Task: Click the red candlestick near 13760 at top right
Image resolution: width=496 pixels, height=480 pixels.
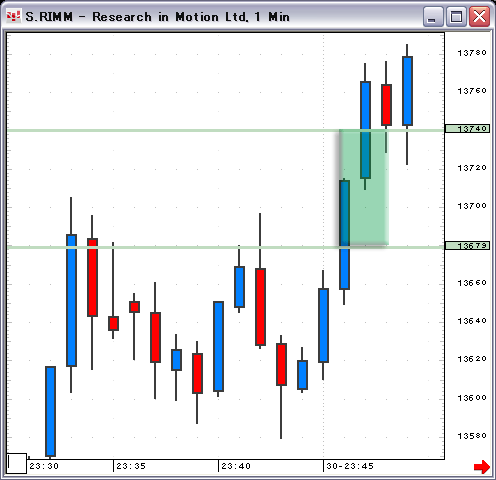Action: coord(386,105)
